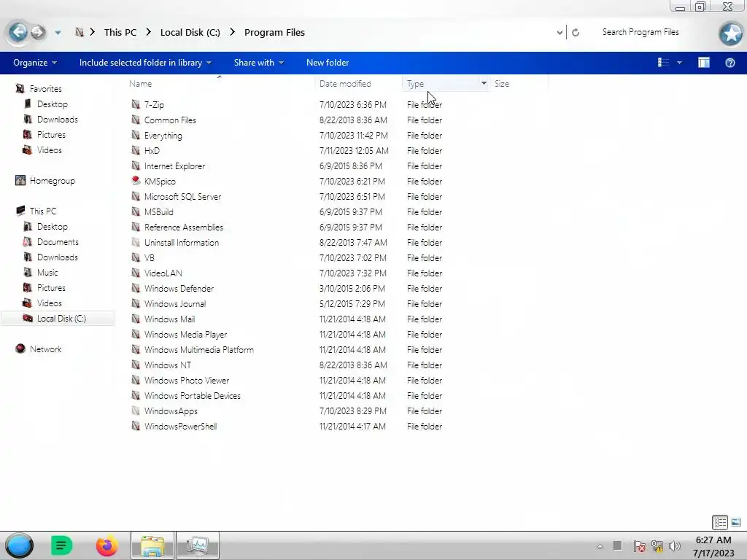
Task: Open Music under This PC
Action: coord(47,273)
